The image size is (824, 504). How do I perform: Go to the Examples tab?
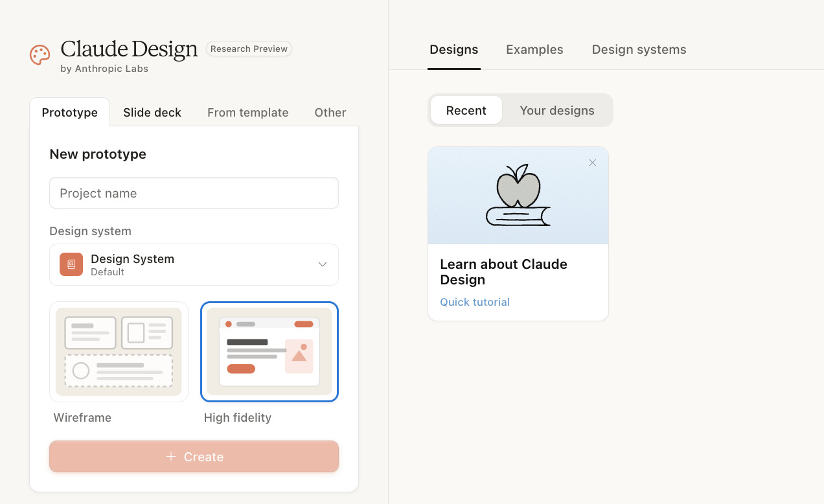pos(534,50)
